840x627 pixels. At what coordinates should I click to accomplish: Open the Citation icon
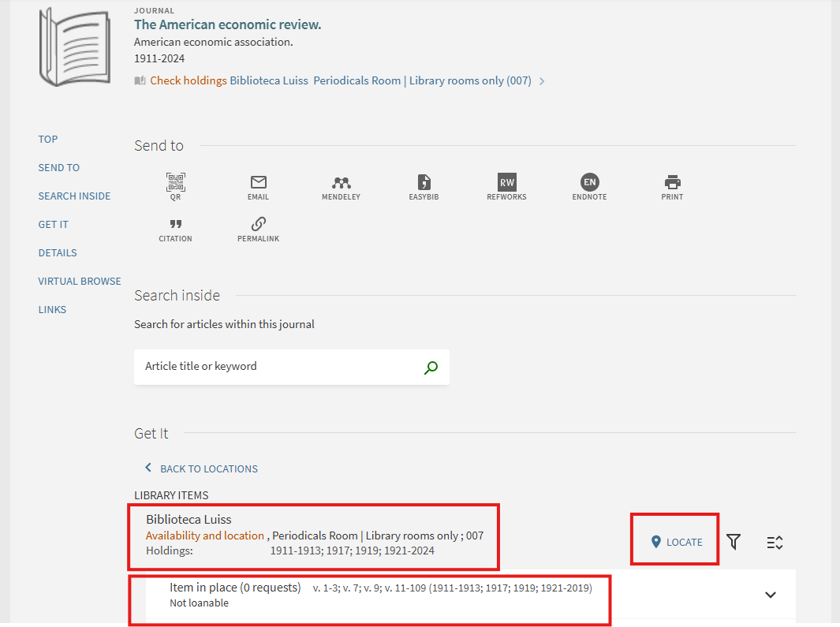click(x=175, y=225)
